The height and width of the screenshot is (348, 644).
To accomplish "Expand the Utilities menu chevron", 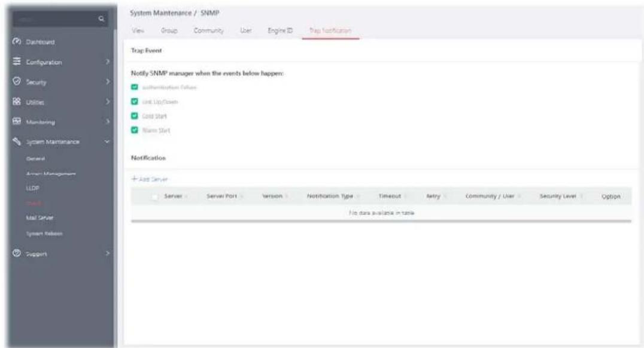I will pyautogui.click(x=108, y=101).
